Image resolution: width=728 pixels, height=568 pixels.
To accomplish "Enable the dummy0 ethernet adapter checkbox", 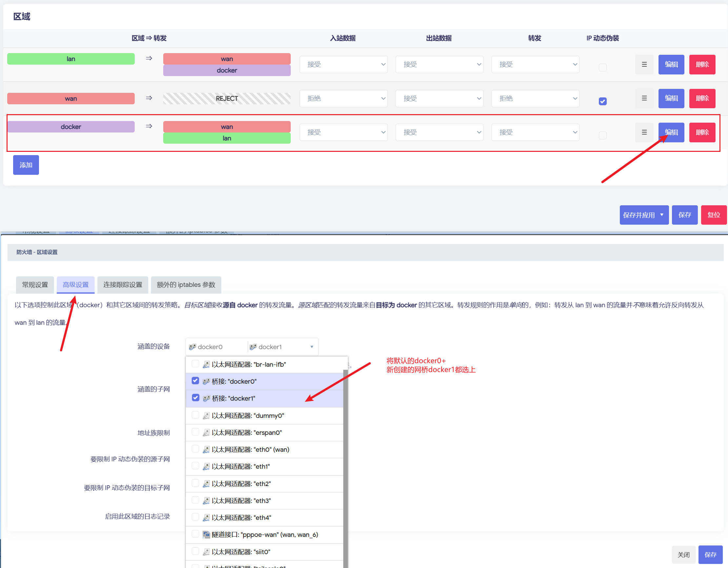I will coord(195,415).
